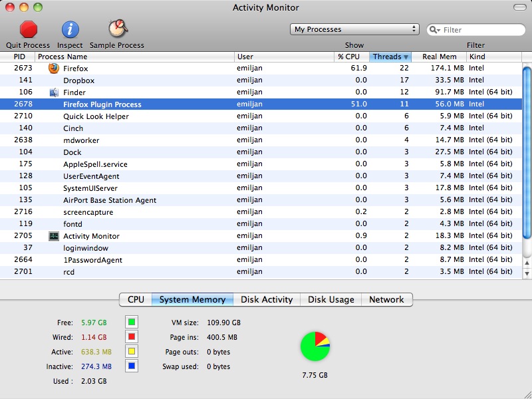The height and width of the screenshot is (399, 532).
Task: Select the Dropbox process row
Action: coord(261,80)
